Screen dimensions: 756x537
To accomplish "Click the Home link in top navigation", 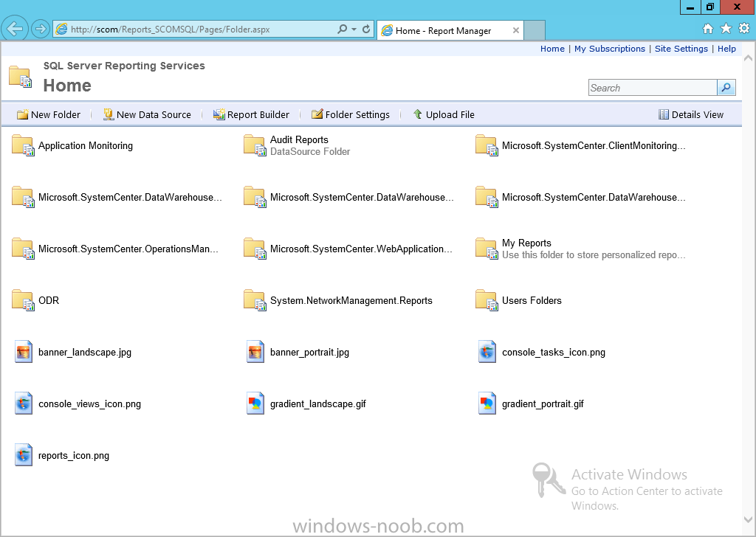I will (552, 49).
